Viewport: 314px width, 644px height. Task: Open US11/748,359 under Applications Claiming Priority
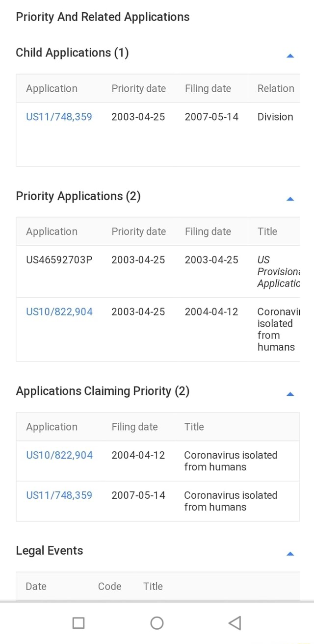coord(59,495)
